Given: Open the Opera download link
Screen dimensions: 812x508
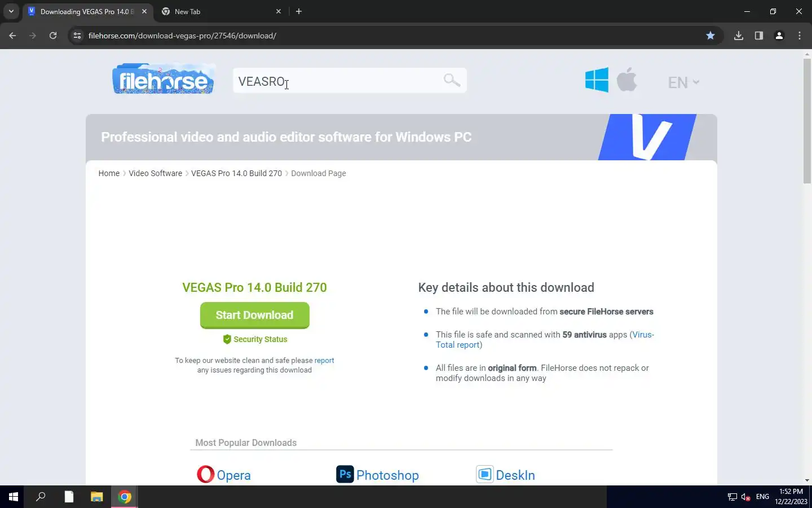Looking at the screenshot, I should pyautogui.click(x=233, y=475).
